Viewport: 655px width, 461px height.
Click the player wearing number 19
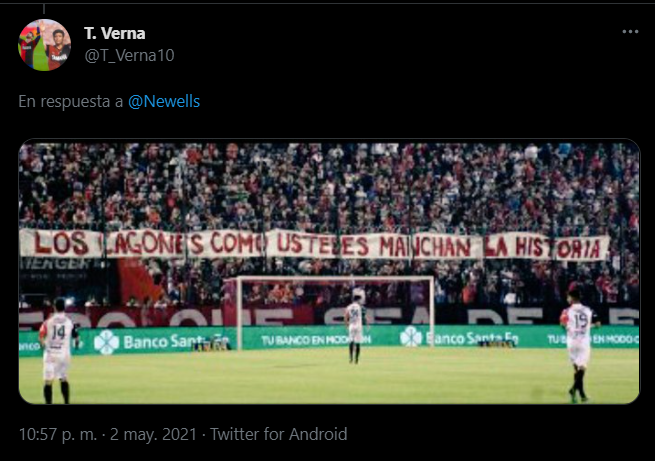(x=579, y=344)
